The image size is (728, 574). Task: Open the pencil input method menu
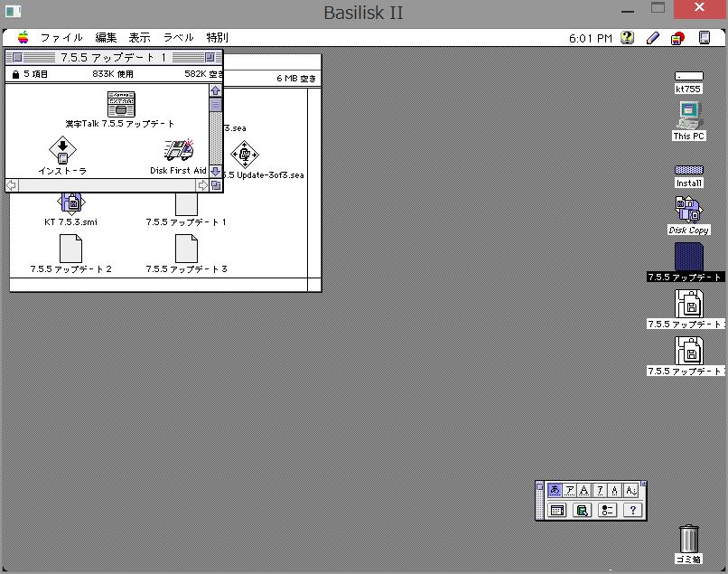(653, 38)
